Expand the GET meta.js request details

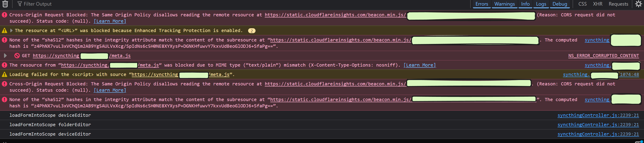tap(5, 56)
